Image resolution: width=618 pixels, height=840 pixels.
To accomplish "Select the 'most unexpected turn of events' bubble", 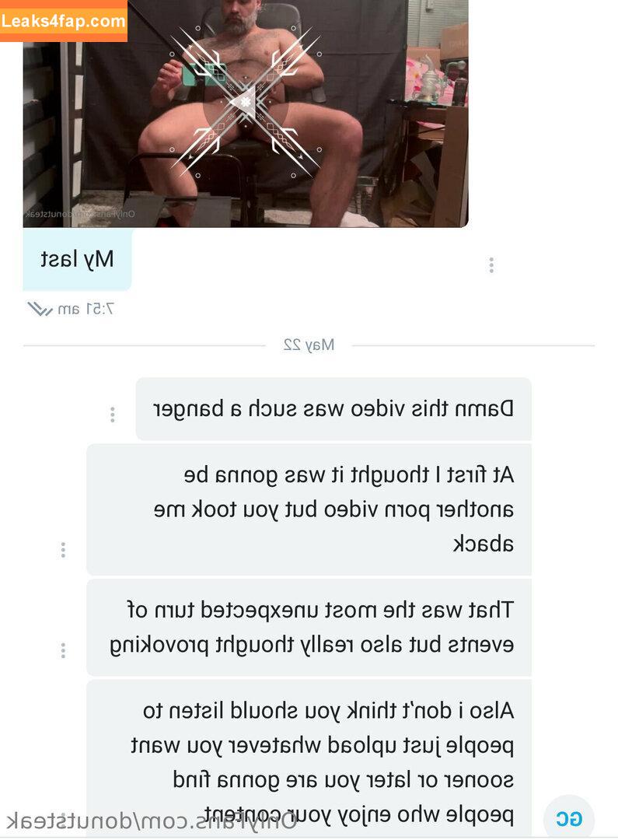I will click(x=309, y=628).
